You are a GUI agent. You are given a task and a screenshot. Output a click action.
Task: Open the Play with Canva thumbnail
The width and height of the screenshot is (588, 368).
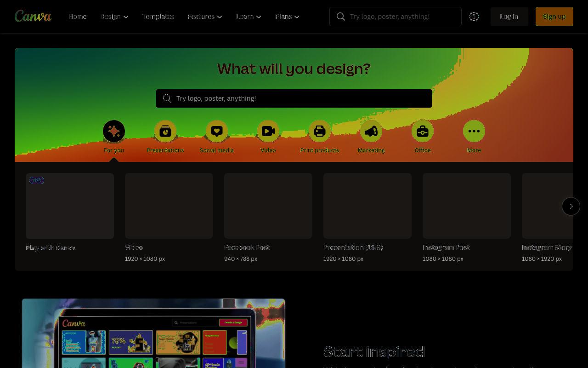[x=70, y=206]
